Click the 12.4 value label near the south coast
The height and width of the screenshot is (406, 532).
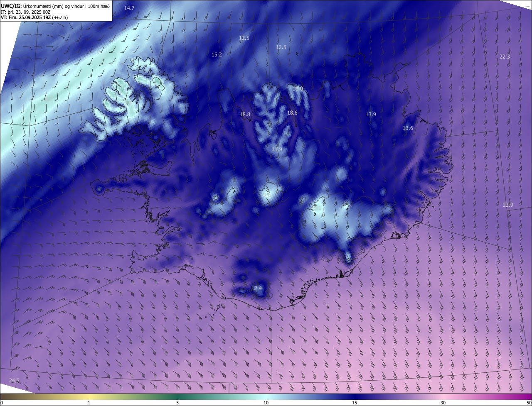point(257,288)
